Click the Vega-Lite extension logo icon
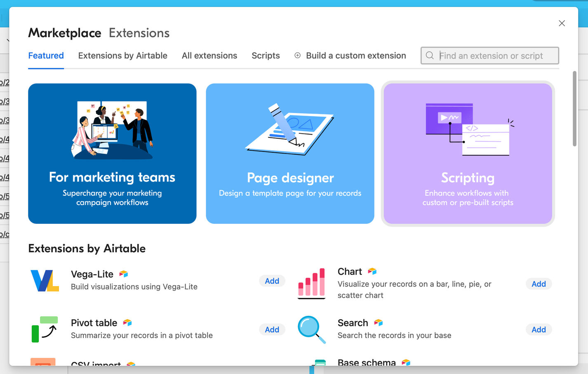This screenshot has width=588, height=374. pos(45,281)
